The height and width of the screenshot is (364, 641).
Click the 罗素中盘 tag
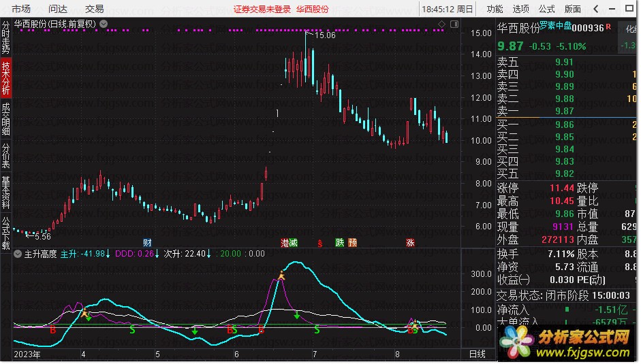click(x=556, y=25)
